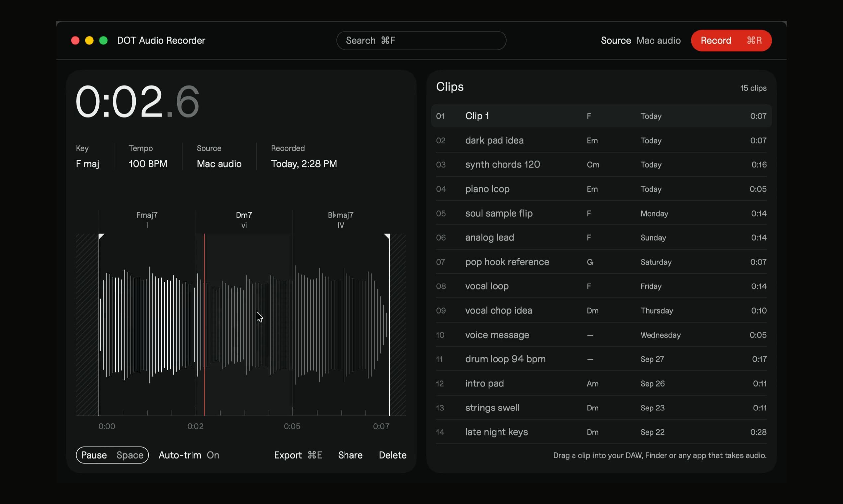Select the pop hook reference clip
Screen dimensions: 843x504
[601, 262]
